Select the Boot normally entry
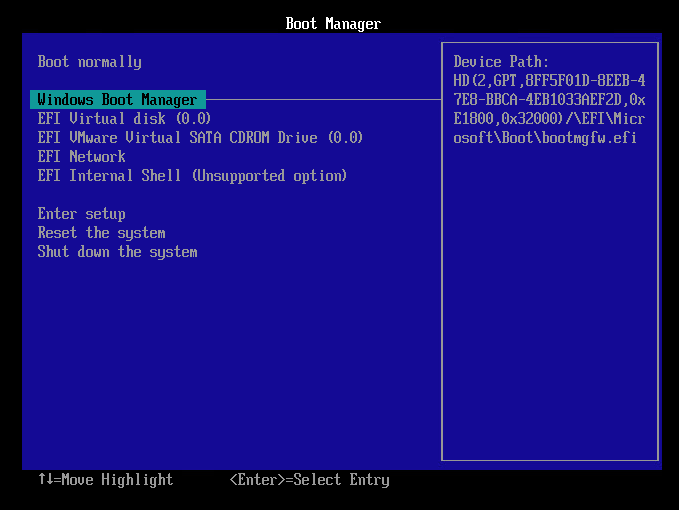Image resolution: width=679 pixels, height=510 pixels. click(x=90, y=62)
